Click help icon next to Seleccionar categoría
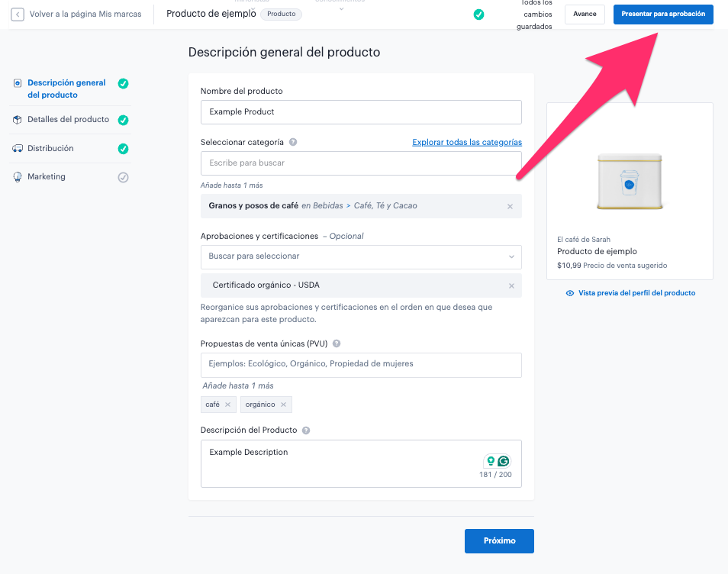 [293, 142]
